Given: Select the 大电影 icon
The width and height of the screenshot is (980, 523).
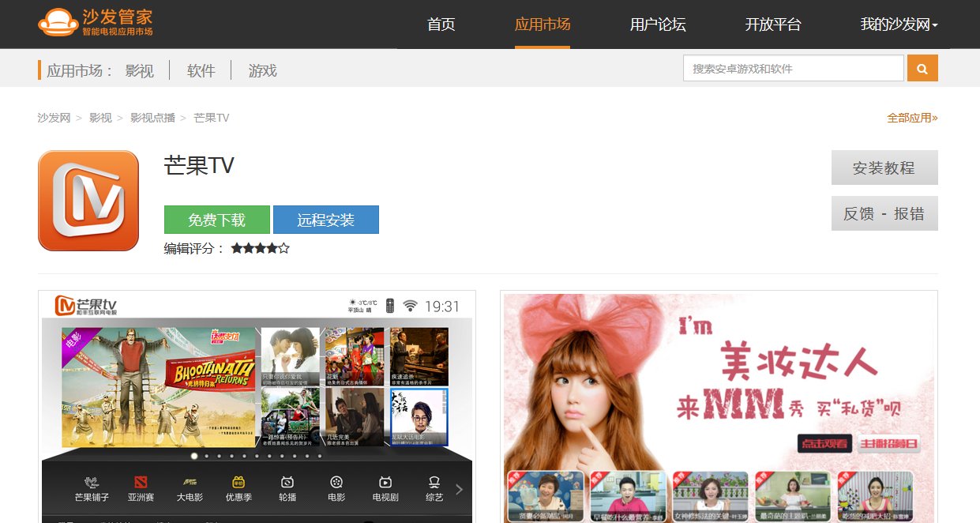Looking at the screenshot, I should point(190,482).
